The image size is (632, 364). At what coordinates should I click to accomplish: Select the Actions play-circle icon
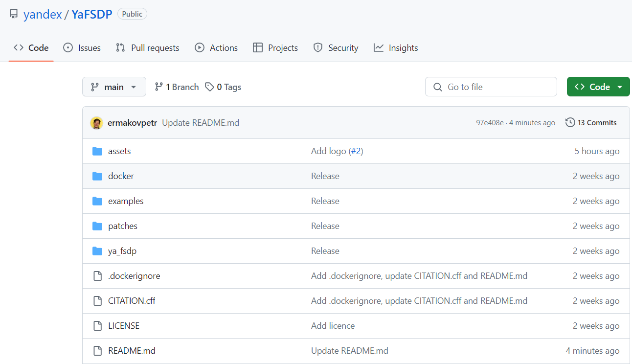[199, 47]
